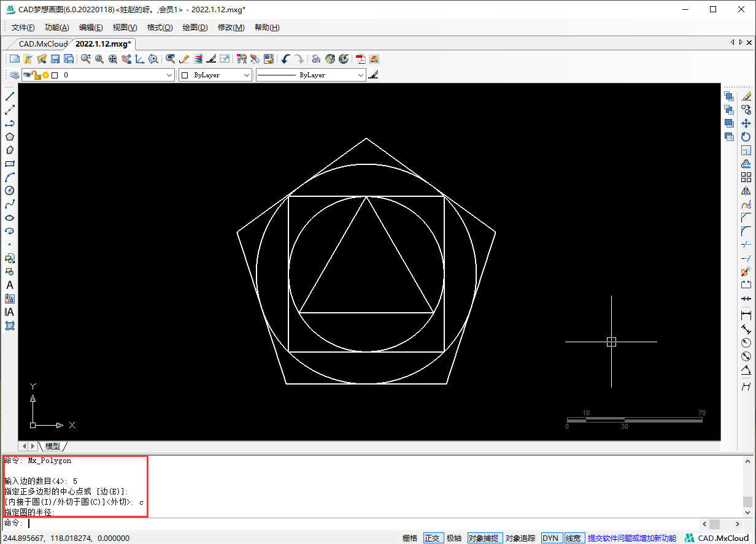Open the ByLayer linetype dropdown
The image size is (756, 544).
click(x=310, y=75)
